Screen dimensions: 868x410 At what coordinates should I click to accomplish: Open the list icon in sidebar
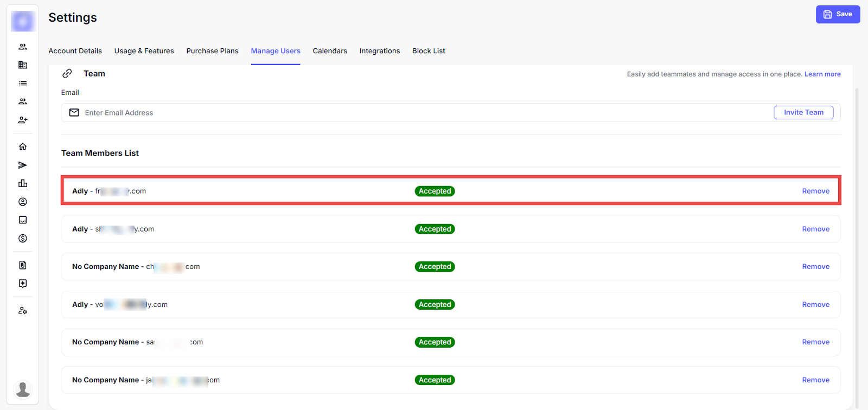point(23,84)
